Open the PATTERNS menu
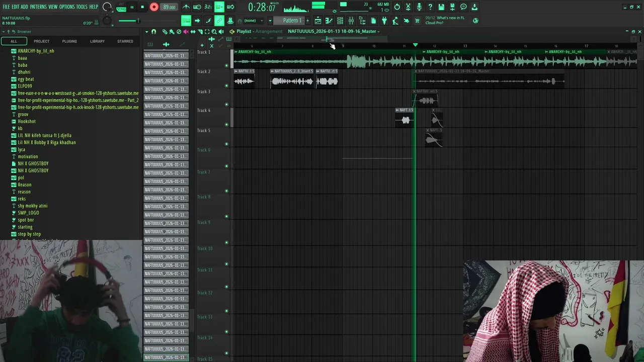 click(38, 7)
